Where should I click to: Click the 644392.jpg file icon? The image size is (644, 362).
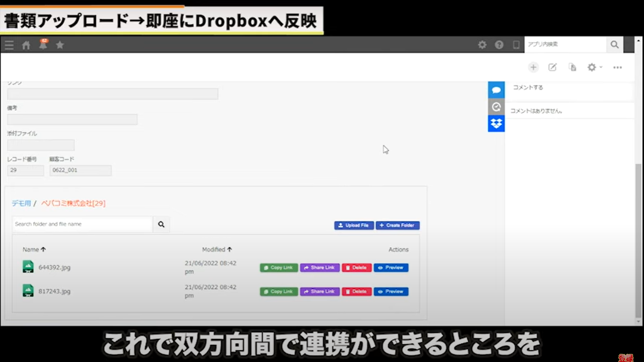[x=28, y=267]
